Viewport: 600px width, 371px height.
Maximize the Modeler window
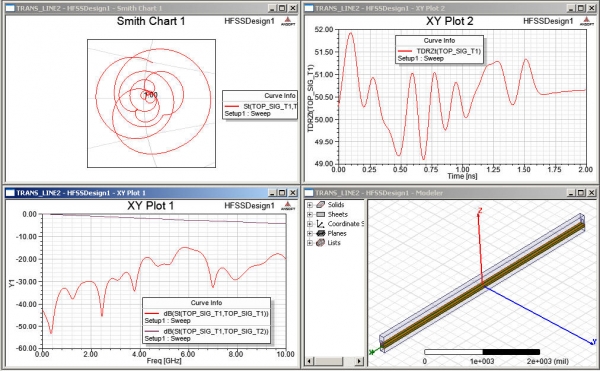click(x=581, y=193)
